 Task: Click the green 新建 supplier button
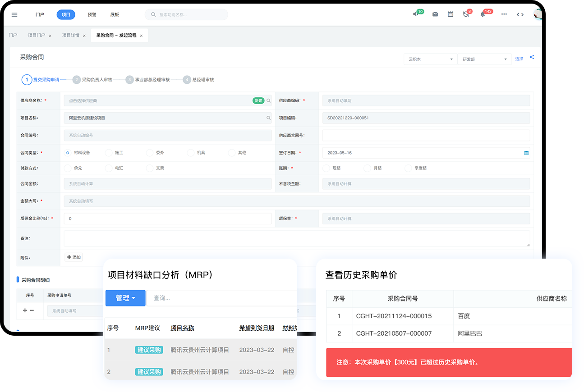pos(258,100)
